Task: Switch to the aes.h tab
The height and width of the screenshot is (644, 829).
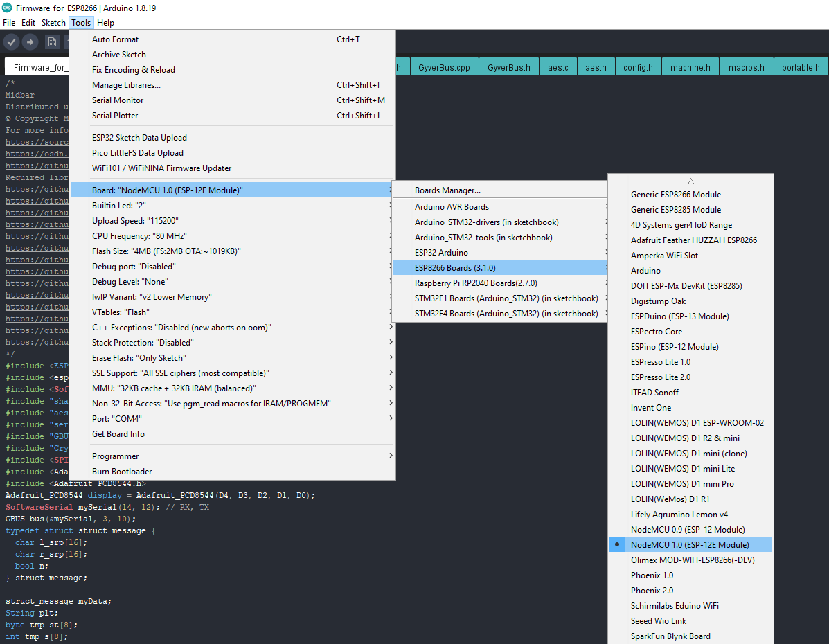Action: click(596, 67)
